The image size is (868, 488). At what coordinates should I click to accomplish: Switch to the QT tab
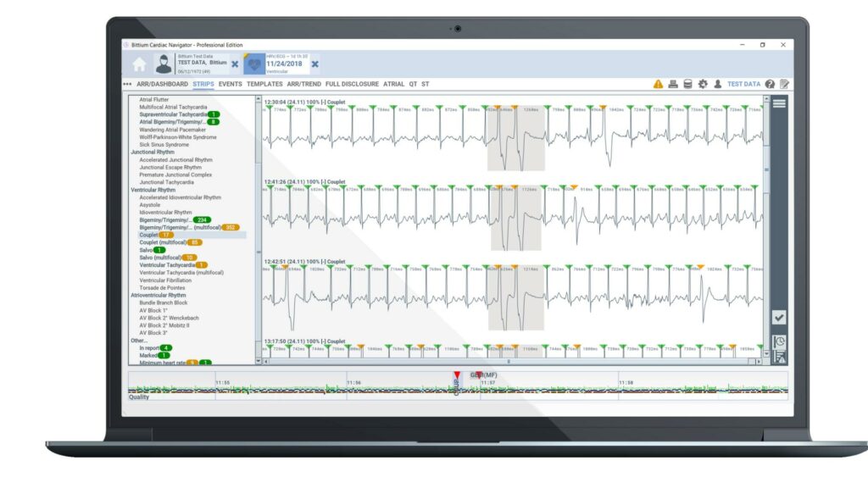coord(413,84)
